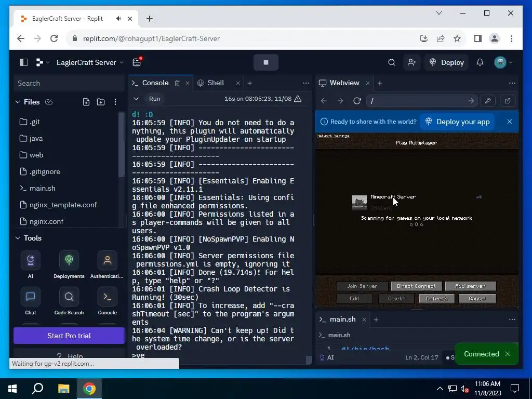This screenshot has width=532, height=399.
Task: Open Webview in a new browser tab
Action: (508, 101)
